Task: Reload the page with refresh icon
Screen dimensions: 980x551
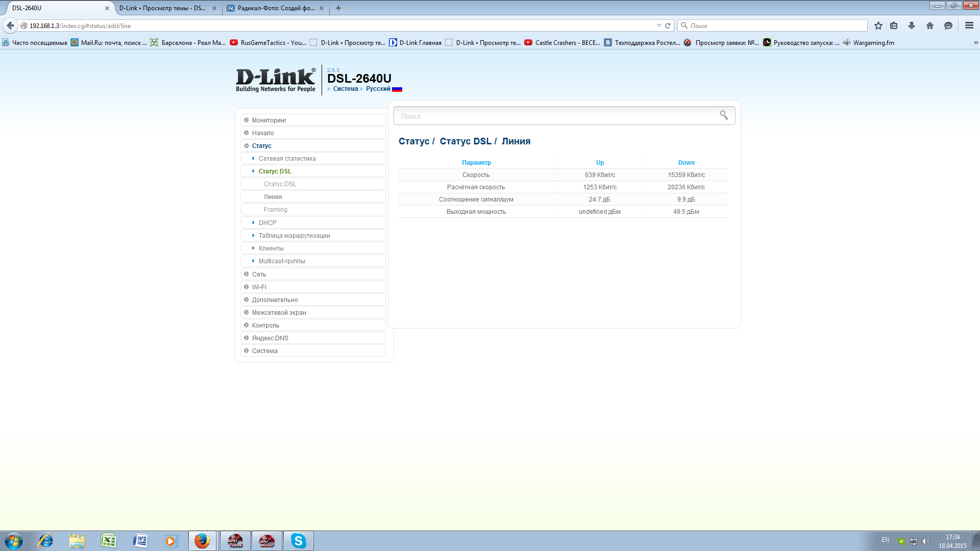Action: [668, 26]
